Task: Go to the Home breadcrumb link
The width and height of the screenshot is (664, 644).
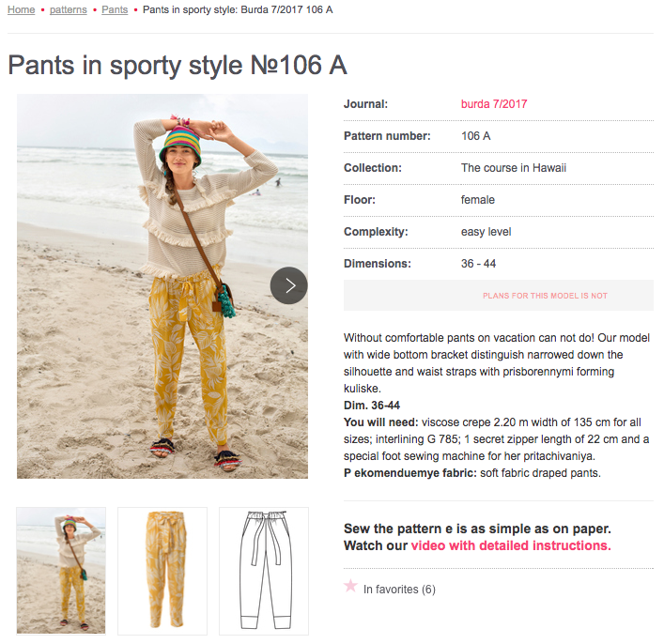Action: point(22,9)
